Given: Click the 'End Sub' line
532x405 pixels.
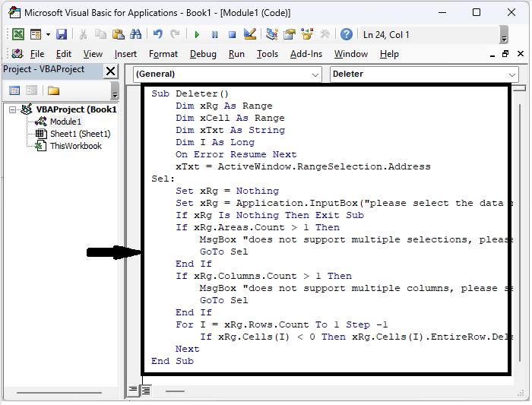Looking at the screenshot, I should 173,361.
